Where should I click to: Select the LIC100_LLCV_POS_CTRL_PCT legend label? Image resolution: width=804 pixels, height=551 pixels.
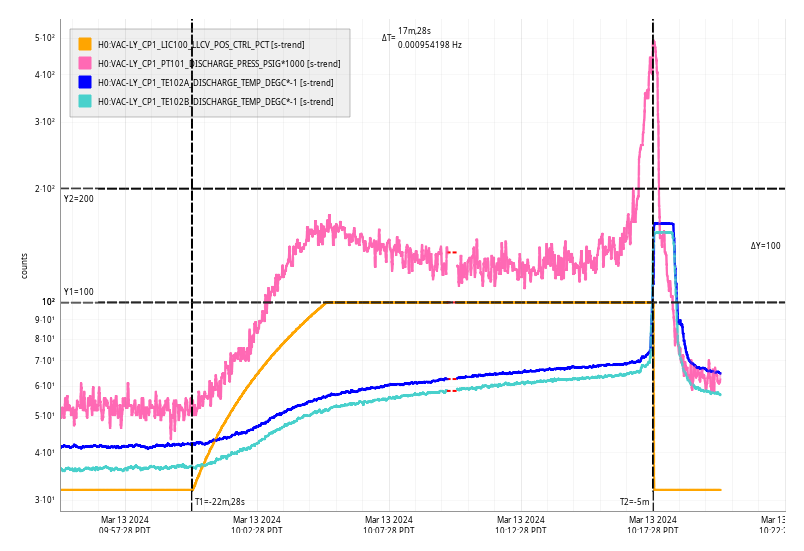[x=201, y=44]
